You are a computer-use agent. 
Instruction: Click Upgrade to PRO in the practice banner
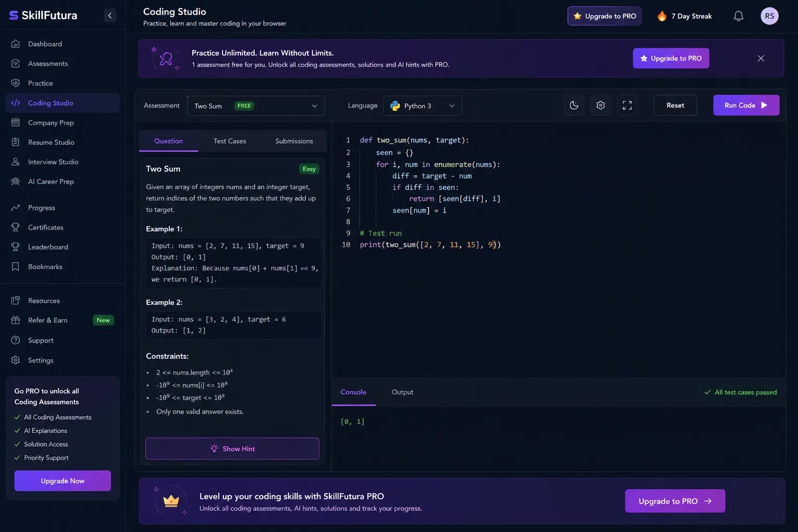click(671, 58)
